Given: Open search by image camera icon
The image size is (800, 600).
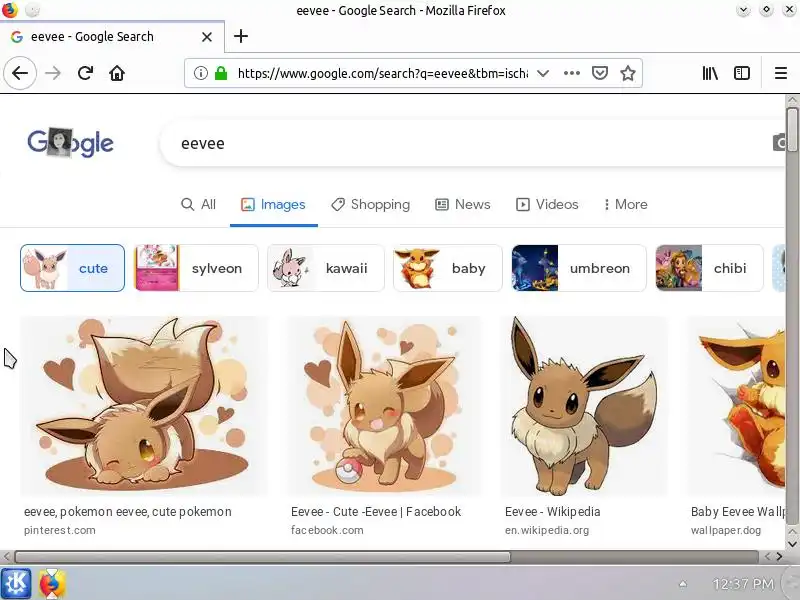Looking at the screenshot, I should click(779, 142).
